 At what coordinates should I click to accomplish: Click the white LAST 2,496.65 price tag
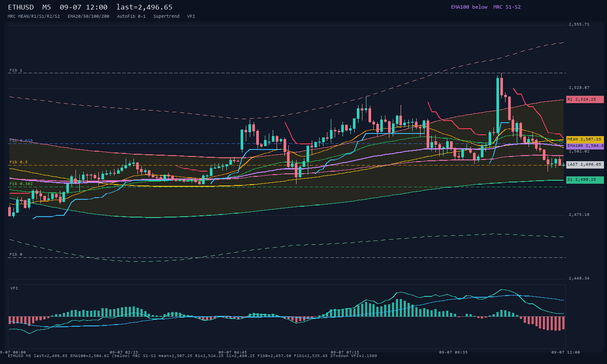coord(585,165)
